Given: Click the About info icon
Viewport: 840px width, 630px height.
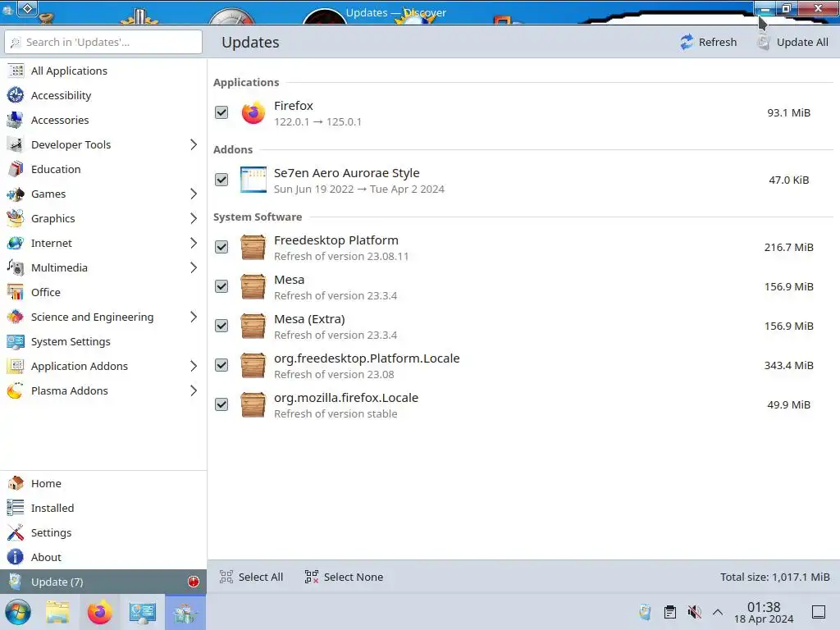Looking at the screenshot, I should [16, 557].
